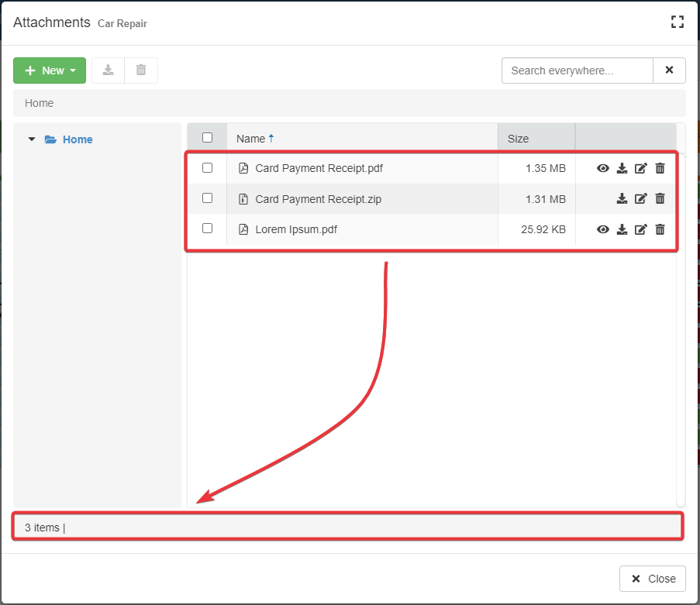
Task: Focus the Search everywhere input field
Action: [x=577, y=70]
